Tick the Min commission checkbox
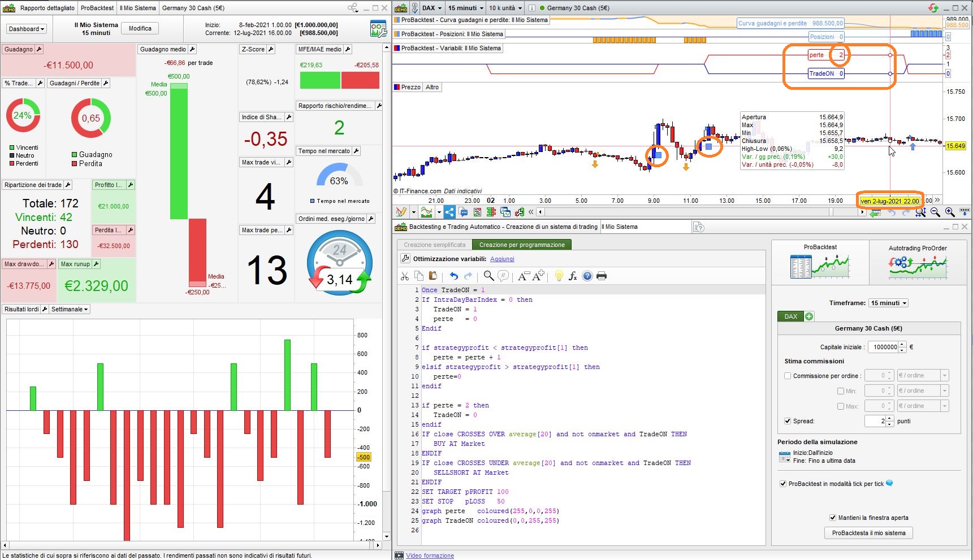The height and width of the screenshot is (560, 973). click(x=841, y=391)
